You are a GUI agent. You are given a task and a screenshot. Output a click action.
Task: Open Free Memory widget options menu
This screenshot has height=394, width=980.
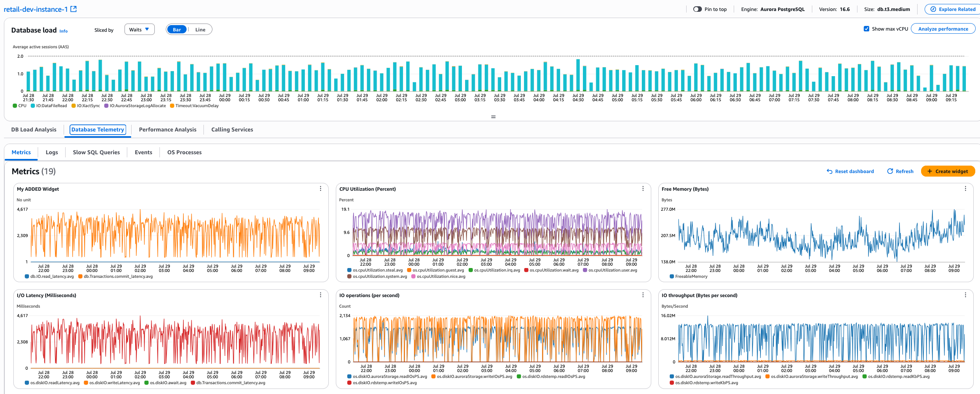(x=965, y=189)
